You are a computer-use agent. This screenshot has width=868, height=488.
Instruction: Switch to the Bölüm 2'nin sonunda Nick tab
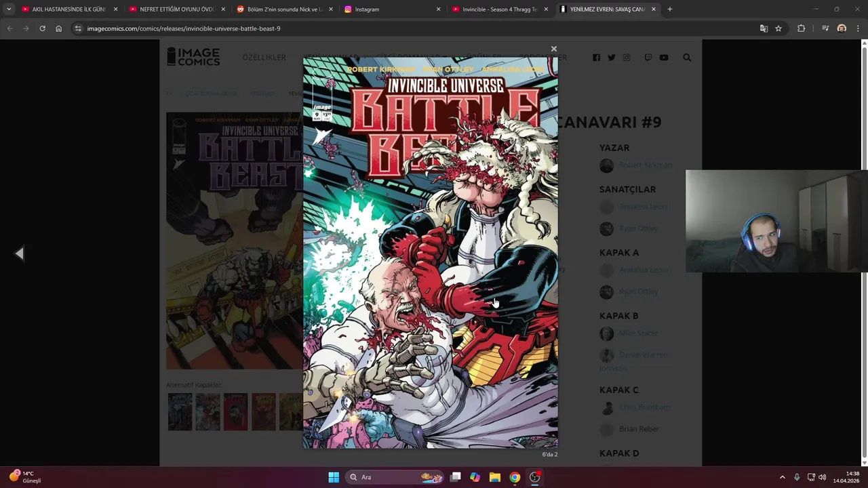pyautogui.click(x=284, y=9)
